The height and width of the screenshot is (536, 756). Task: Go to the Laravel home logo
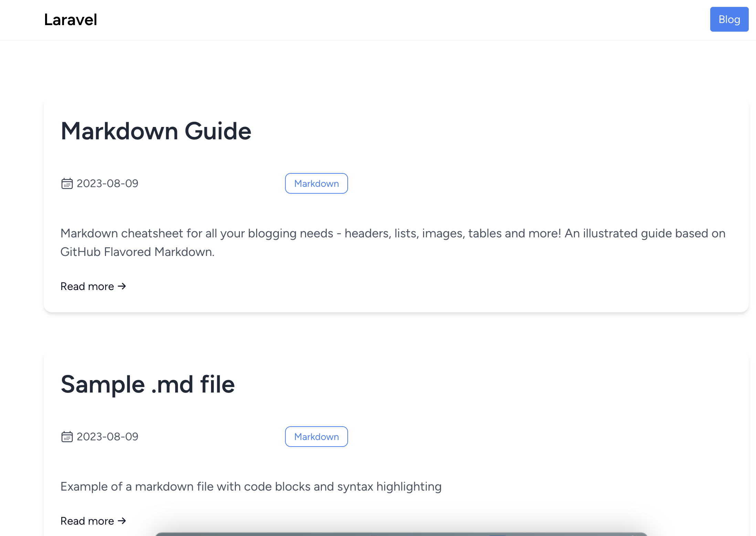coord(71,20)
